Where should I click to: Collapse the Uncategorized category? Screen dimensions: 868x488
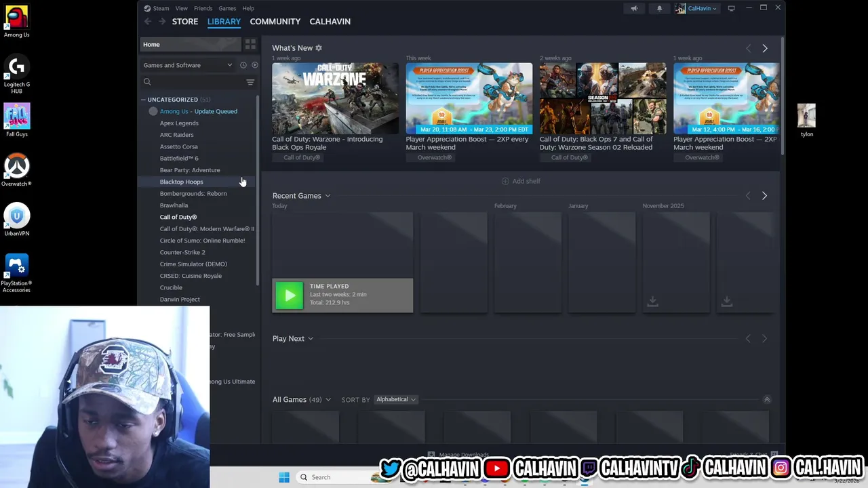click(143, 100)
